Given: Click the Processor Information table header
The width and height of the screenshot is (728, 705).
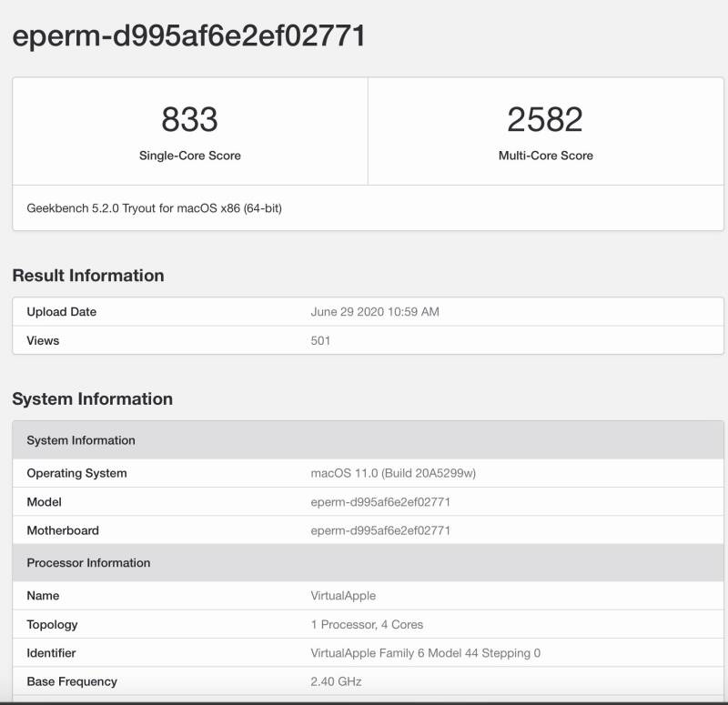Looking at the screenshot, I should point(368,562).
